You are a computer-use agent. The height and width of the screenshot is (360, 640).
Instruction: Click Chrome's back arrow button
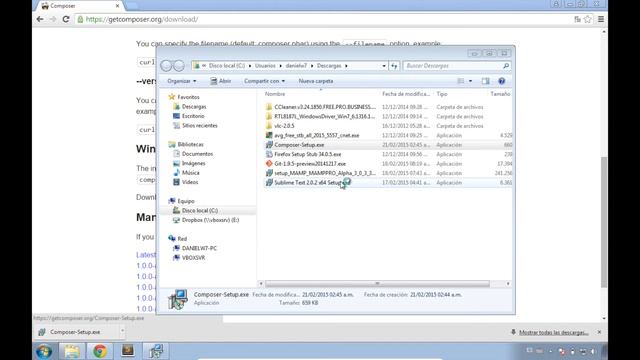pyautogui.click(x=40, y=19)
